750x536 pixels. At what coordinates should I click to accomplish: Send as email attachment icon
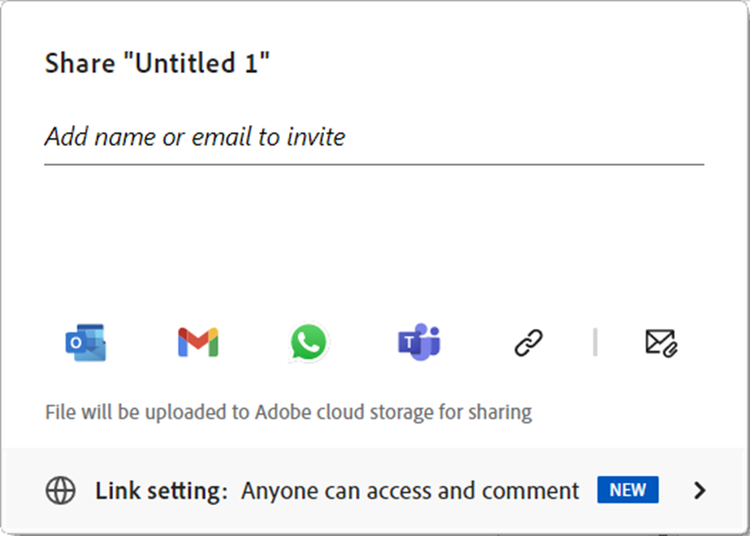pos(661,343)
